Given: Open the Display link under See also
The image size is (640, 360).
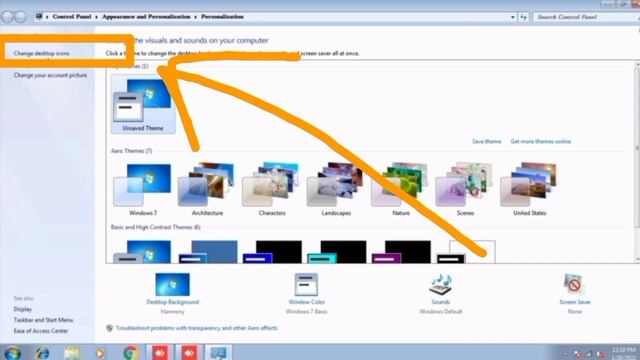Looking at the screenshot, I should coord(22,309).
